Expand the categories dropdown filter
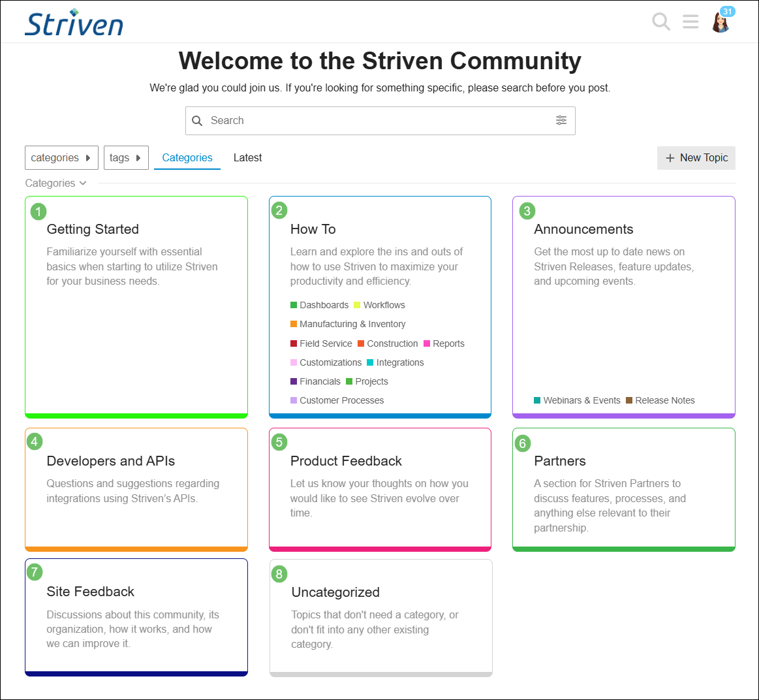This screenshot has width=759, height=700. pos(61,158)
